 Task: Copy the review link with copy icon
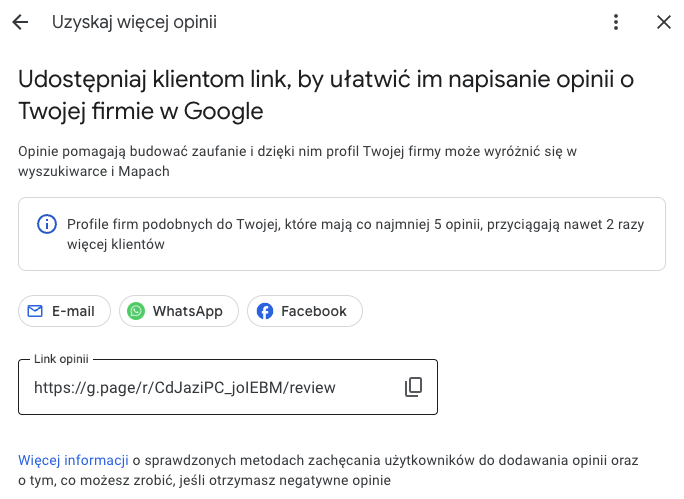pyautogui.click(x=413, y=387)
